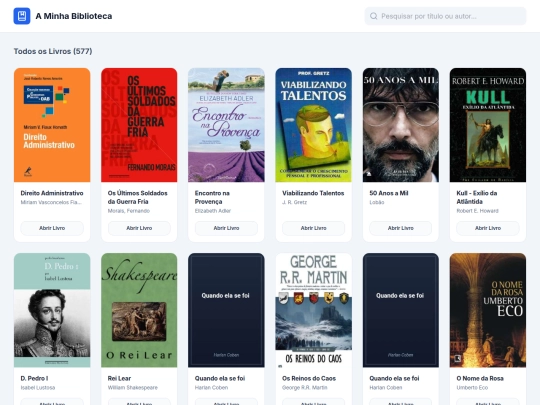Click the Viabilizando Talentos title text
The width and height of the screenshot is (540, 405).
click(x=313, y=193)
